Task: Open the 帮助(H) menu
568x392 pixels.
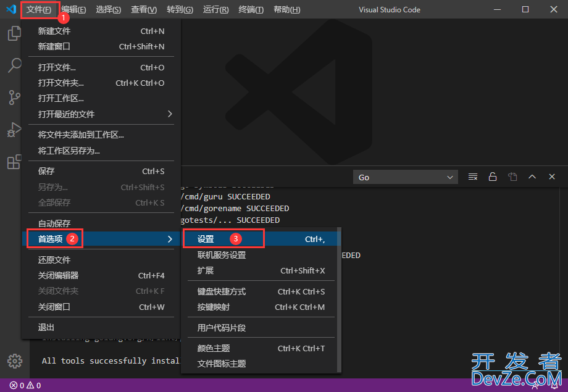Action: 287,9
